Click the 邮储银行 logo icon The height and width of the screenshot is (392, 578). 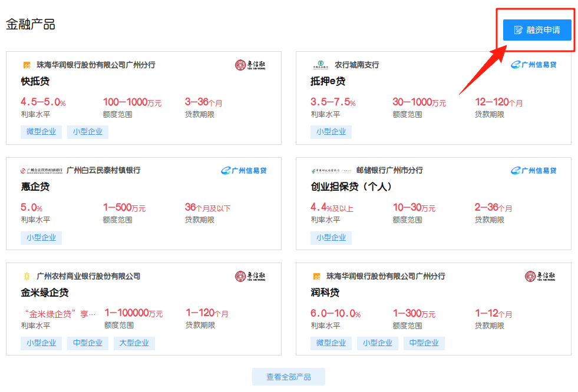(x=331, y=171)
